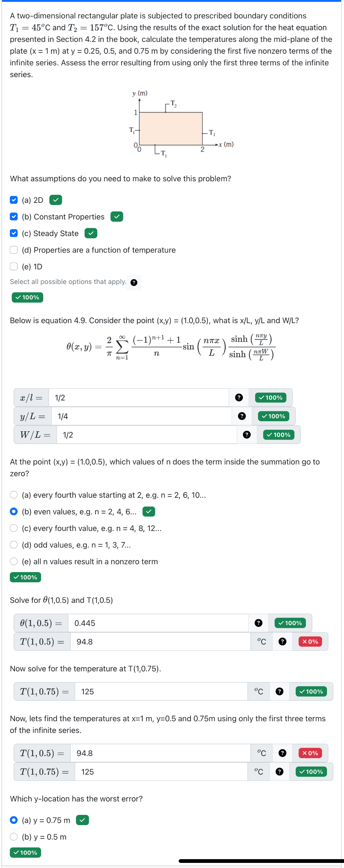Click the ✓100% badge beside W/L answer

278,435
